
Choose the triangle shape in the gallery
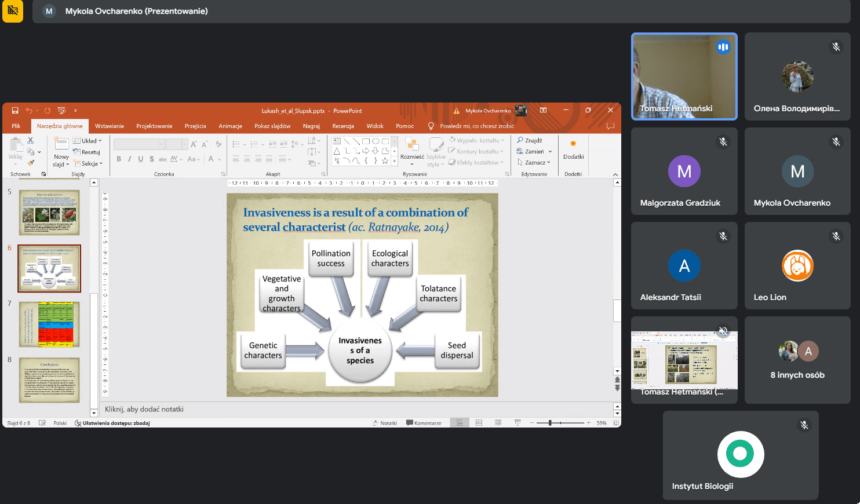pos(337,151)
